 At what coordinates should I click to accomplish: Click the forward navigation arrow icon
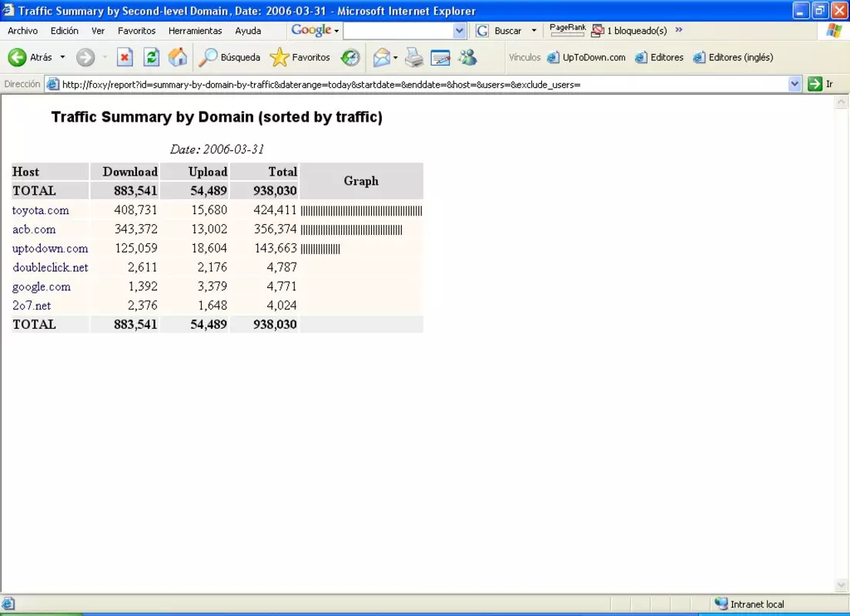click(85, 57)
